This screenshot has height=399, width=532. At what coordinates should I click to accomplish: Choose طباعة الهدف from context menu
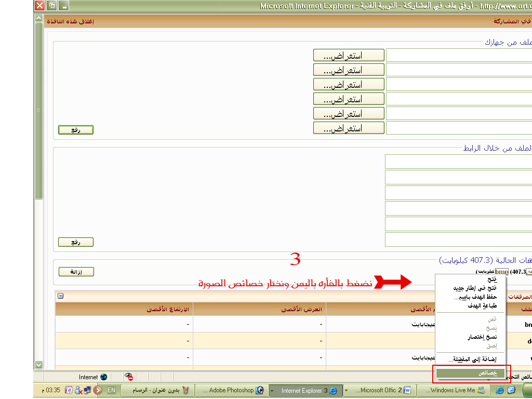[471, 305]
